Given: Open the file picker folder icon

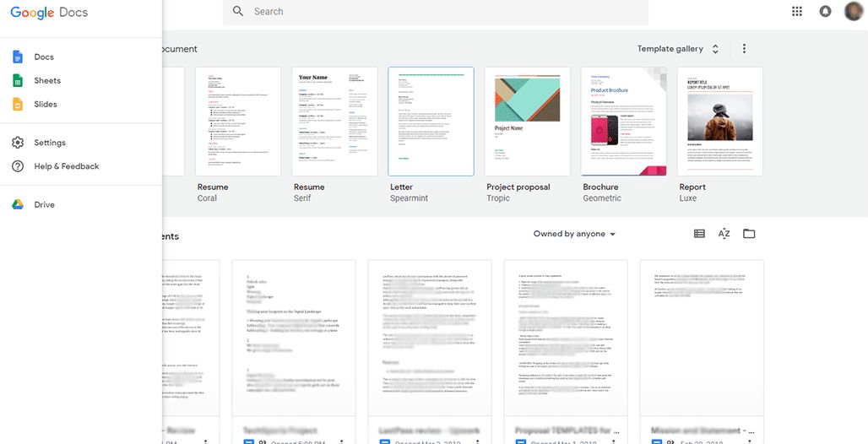Looking at the screenshot, I should [x=749, y=234].
